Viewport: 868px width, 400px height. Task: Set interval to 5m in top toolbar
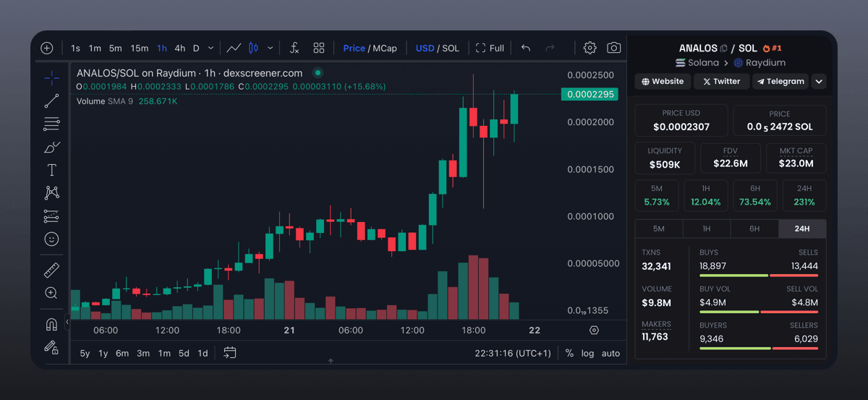(116, 48)
